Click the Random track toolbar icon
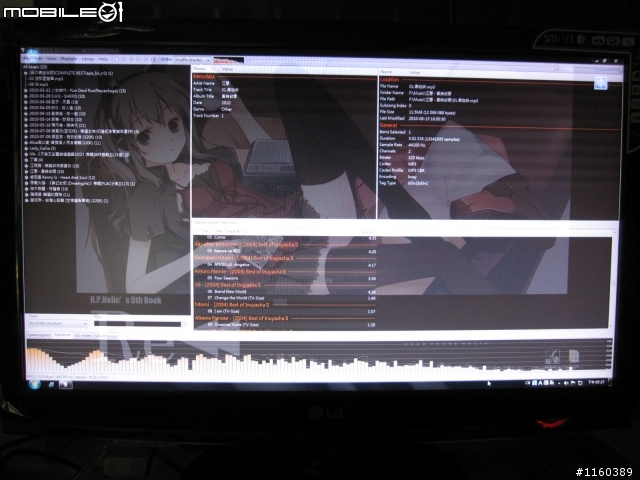This screenshot has width=640, height=480. (x=153, y=60)
